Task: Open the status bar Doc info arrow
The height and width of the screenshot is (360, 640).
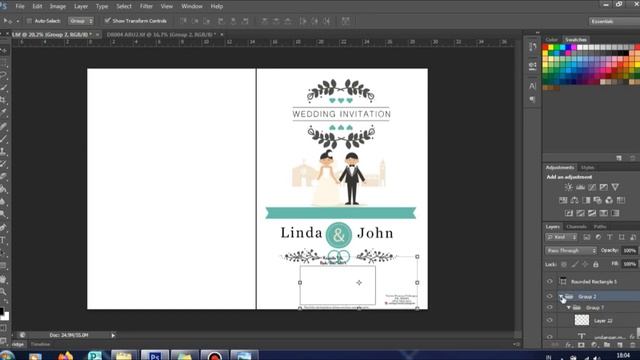Action: coord(113,335)
